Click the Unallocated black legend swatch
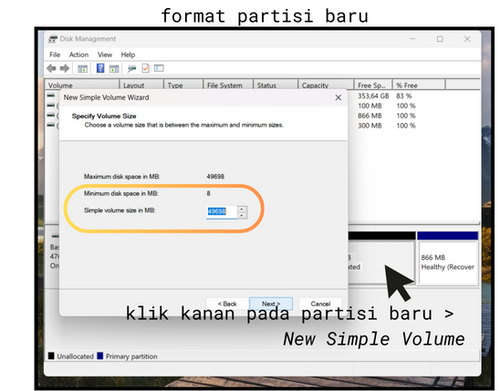 click(x=51, y=356)
